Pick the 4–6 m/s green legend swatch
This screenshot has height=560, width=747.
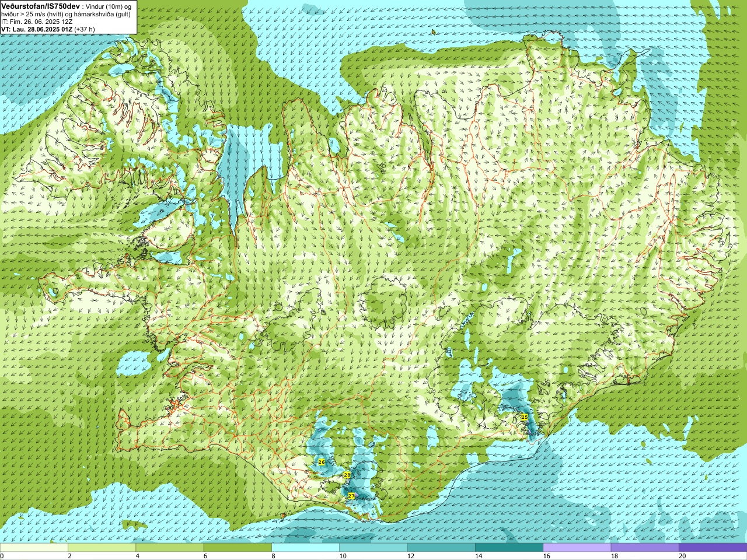(169, 548)
